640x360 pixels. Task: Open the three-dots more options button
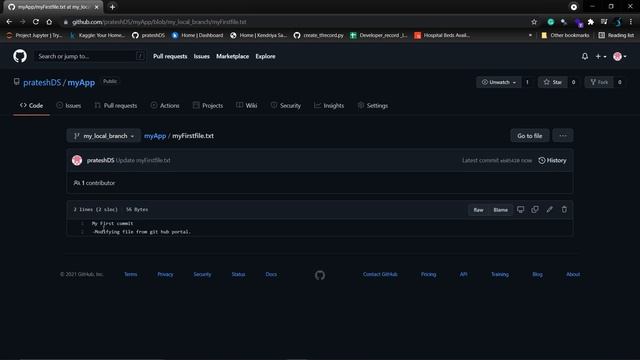(x=563, y=136)
